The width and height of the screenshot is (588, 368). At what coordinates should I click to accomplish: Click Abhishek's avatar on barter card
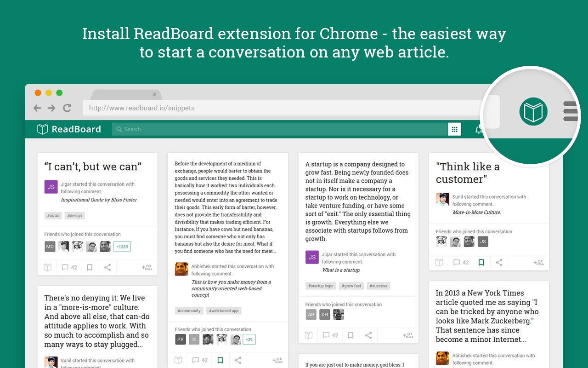[181, 269]
